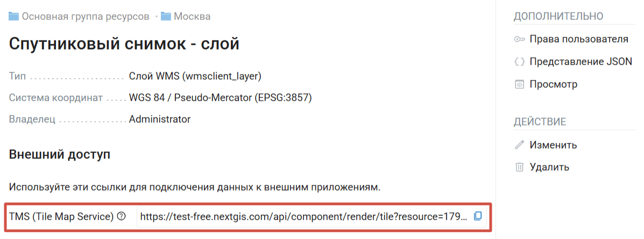This screenshot has height=239, width=644.
Task: Click the Administrator owner value
Action: tap(160, 119)
